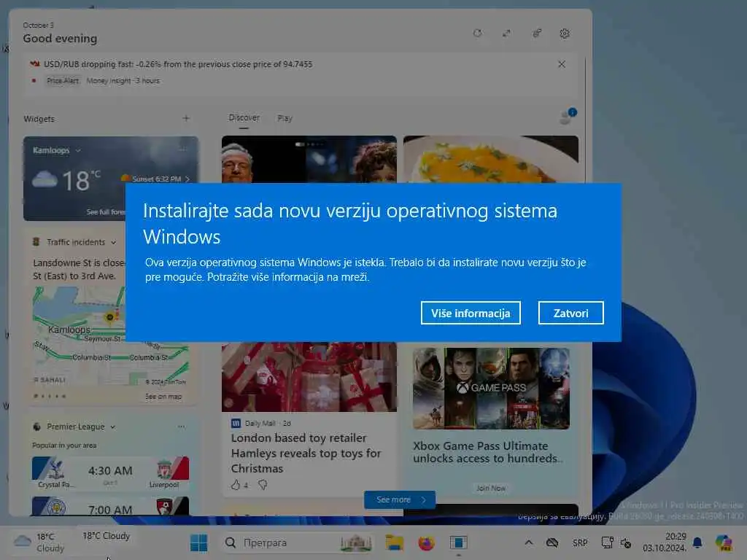
Task: Open weather widget more options
Action: [183, 150]
